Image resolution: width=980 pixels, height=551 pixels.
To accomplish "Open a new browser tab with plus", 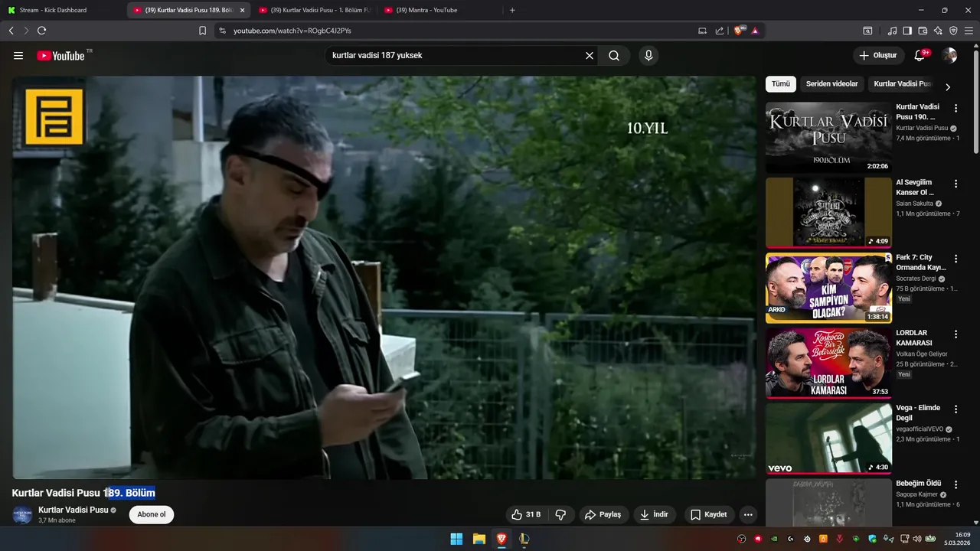I will (512, 10).
